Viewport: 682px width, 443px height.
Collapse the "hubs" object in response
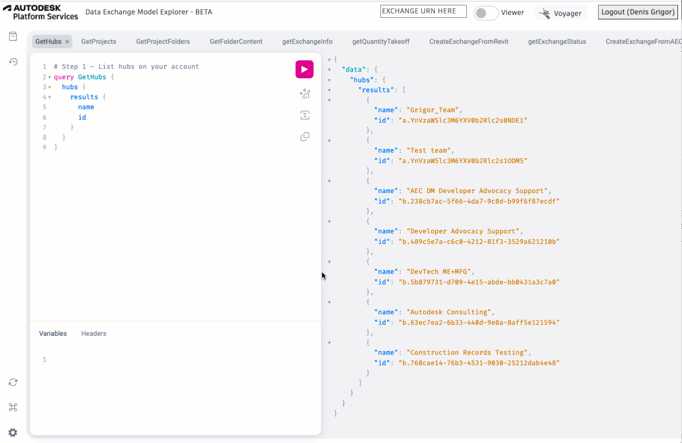329,80
